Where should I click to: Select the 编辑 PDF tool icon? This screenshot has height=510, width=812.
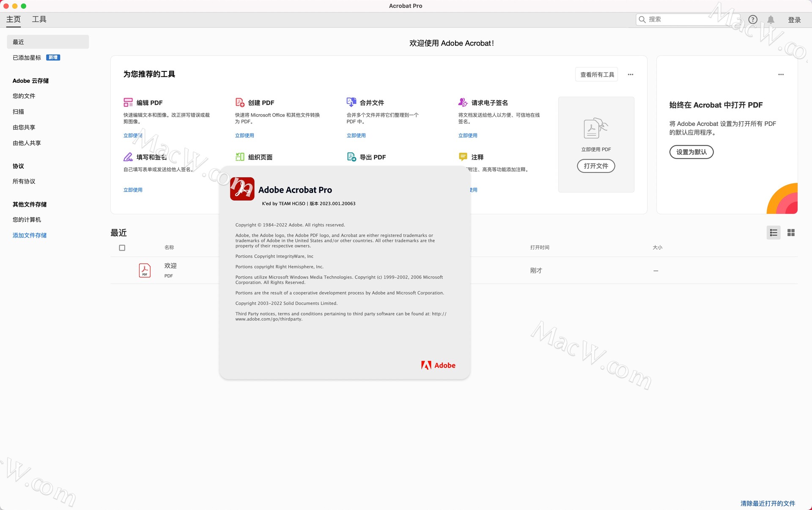[128, 102]
